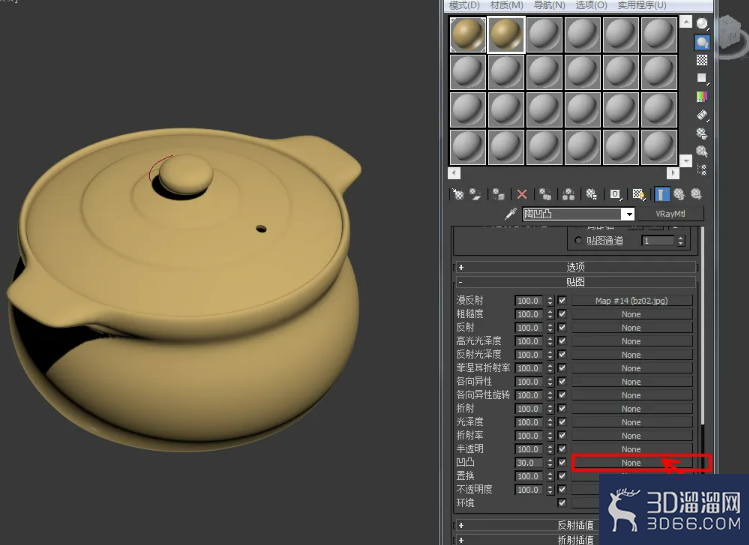This screenshot has height=545, width=749.
Task: Click the 粗糙度 None map button
Action: coord(631,314)
